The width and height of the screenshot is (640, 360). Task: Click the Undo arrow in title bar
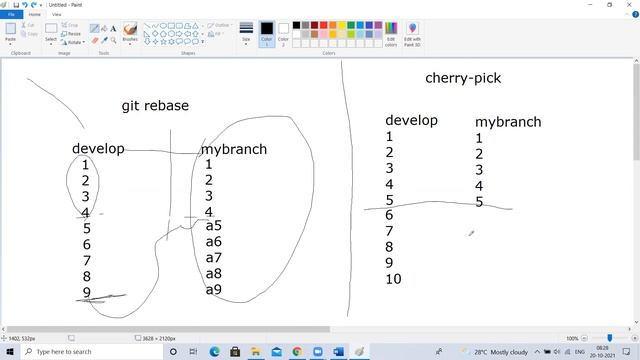[24, 5]
